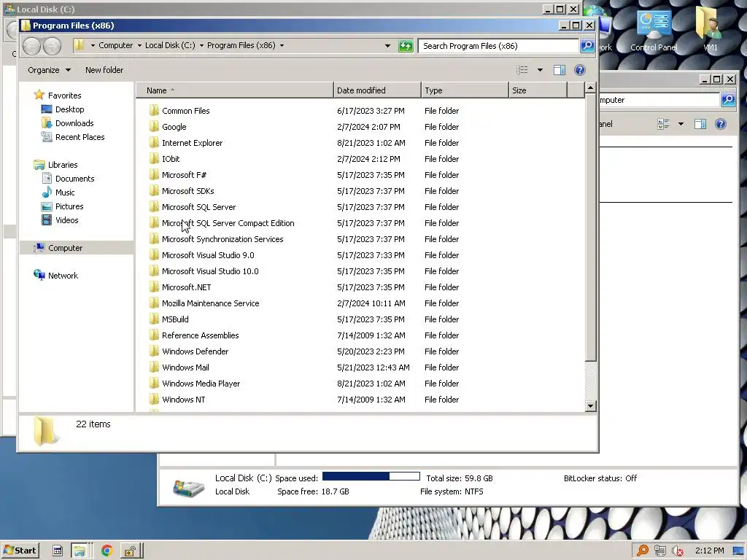747x560 pixels.
Task: Click the Common Files folder icon
Action: click(154, 111)
